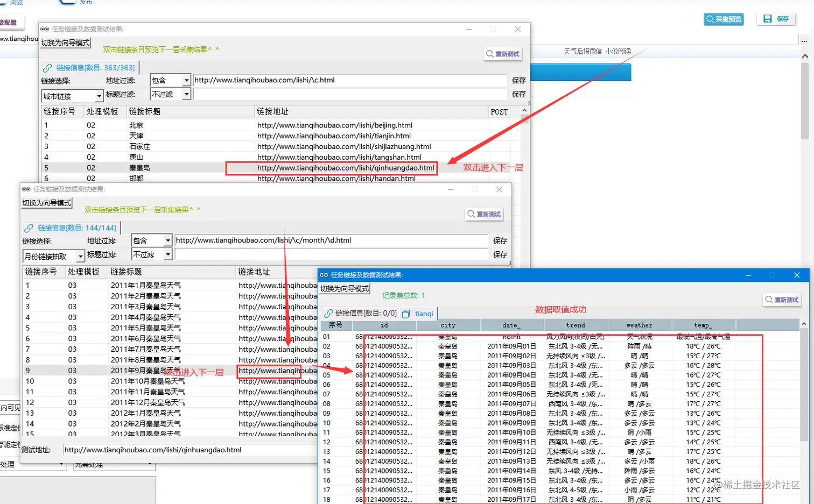Image resolution: width=814 pixels, height=504 pixels.
Task: Click the scroll-up arrow of the city link list
Action: pyautogui.click(x=524, y=110)
